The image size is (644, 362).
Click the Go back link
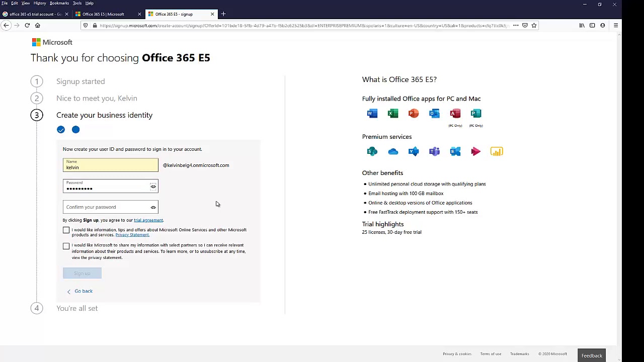[x=84, y=291]
